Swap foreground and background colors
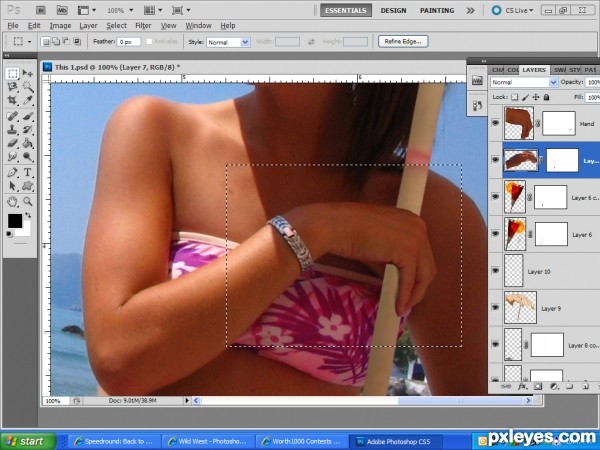This screenshot has height=450, width=600. 28,215
